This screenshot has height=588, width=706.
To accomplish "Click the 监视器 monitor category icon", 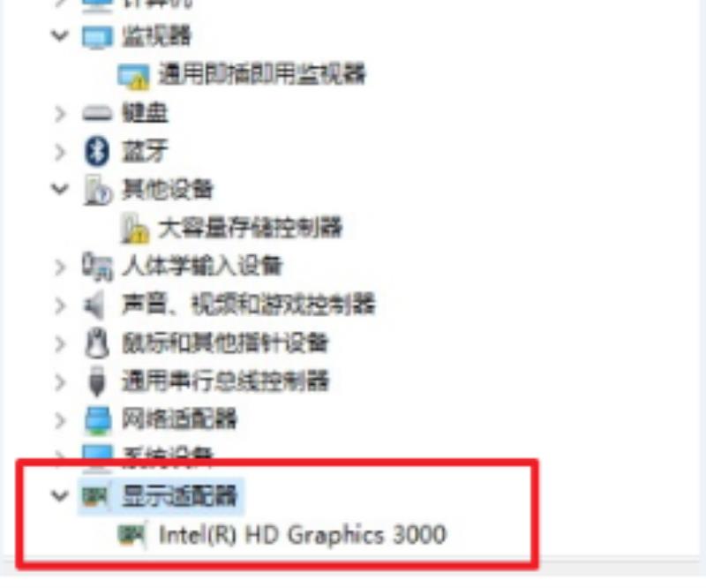I will [x=97, y=36].
